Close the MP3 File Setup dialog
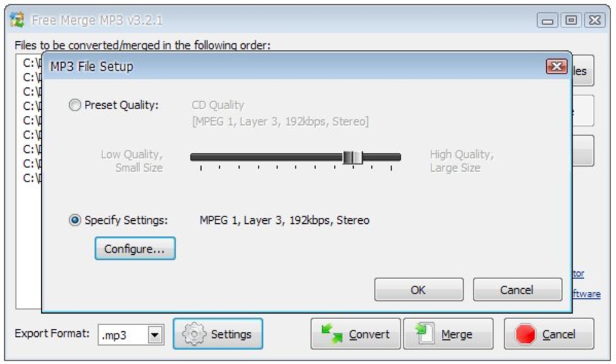 point(557,66)
